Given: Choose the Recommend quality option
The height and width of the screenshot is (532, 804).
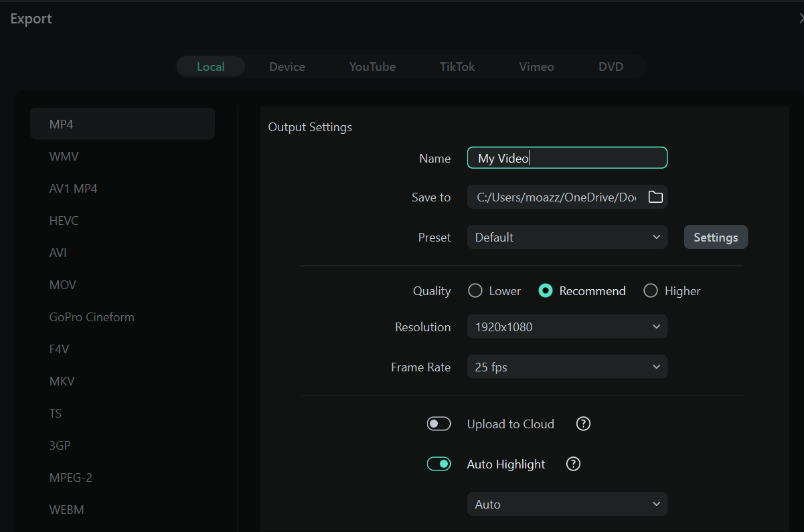Looking at the screenshot, I should point(546,290).
